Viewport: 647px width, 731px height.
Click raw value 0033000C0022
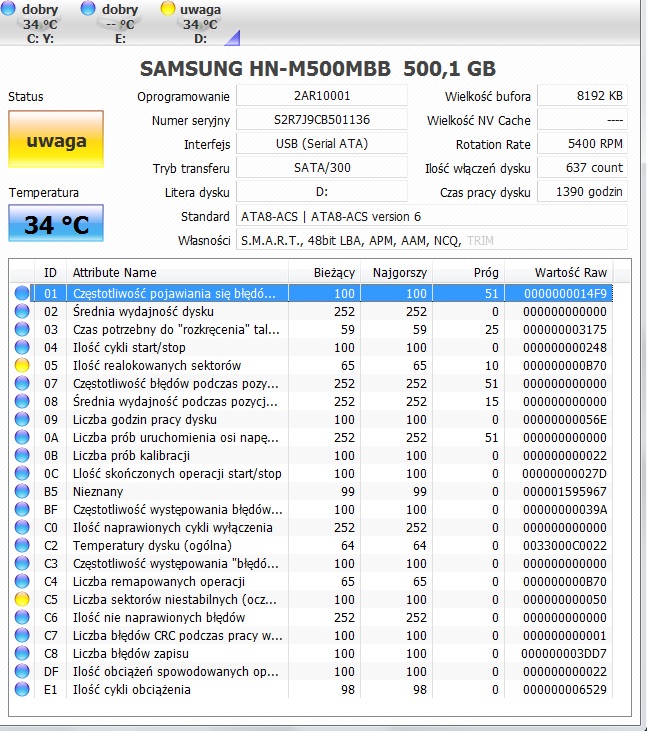click(x=564, y=545)
